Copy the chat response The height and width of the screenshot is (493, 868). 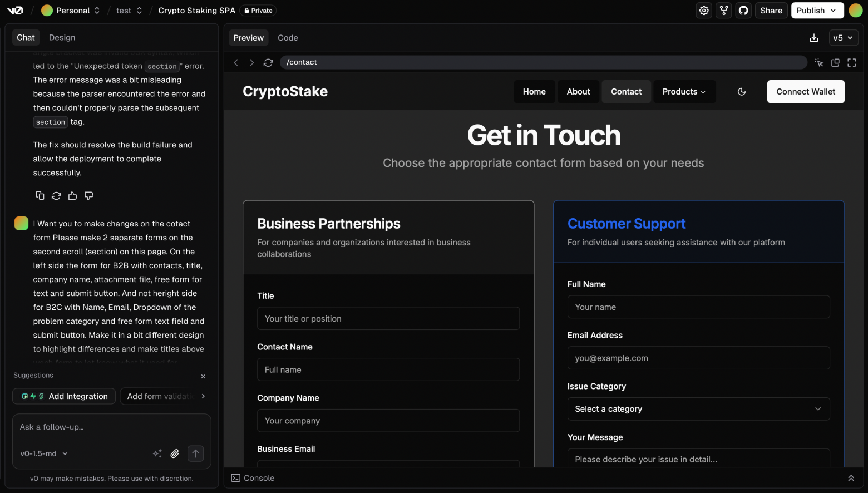tap(40, 196)
